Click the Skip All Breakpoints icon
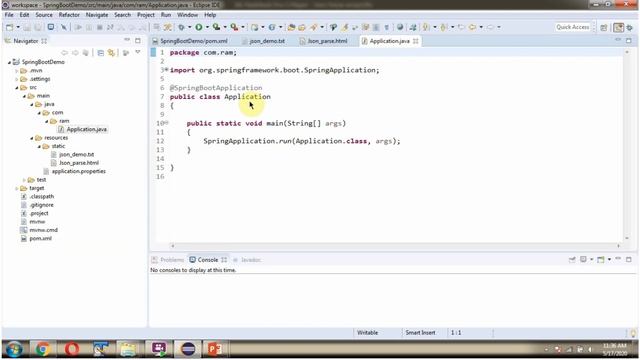 pos(64,27)
